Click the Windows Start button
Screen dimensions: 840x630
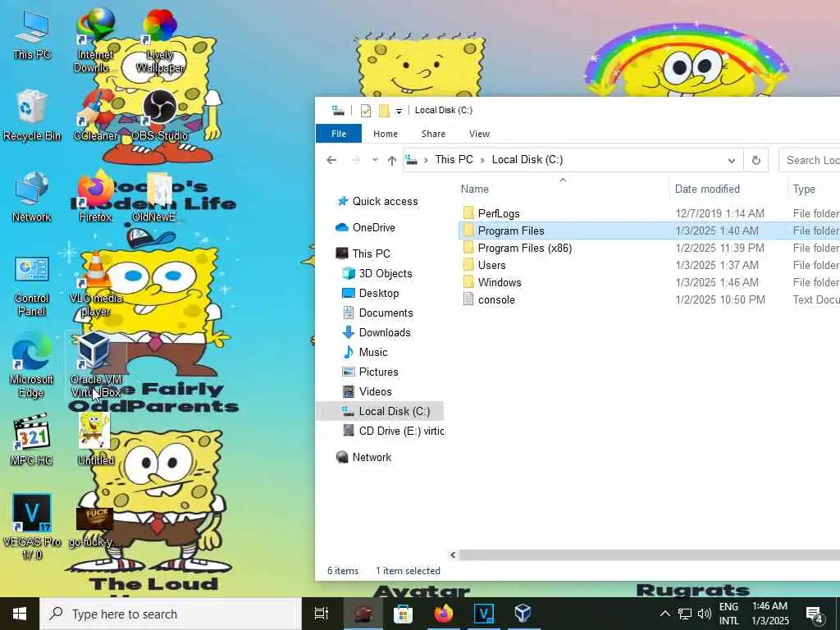20,614
